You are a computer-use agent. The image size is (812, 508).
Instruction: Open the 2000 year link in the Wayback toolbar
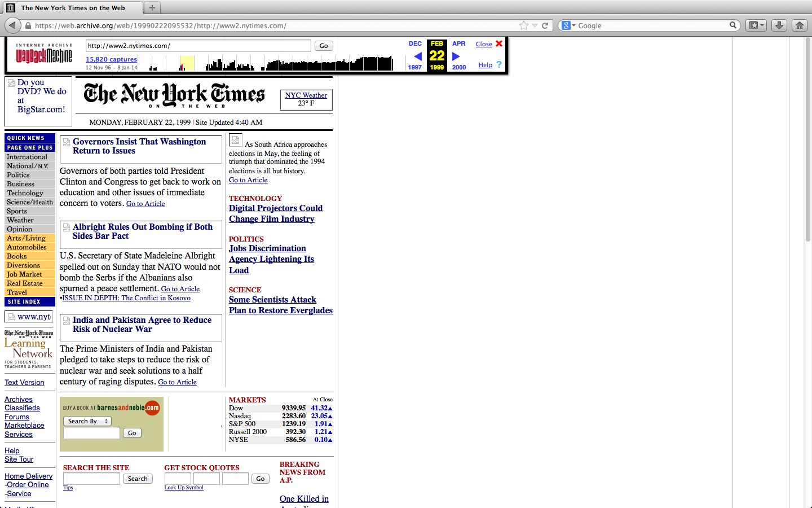tap(459, 67)
